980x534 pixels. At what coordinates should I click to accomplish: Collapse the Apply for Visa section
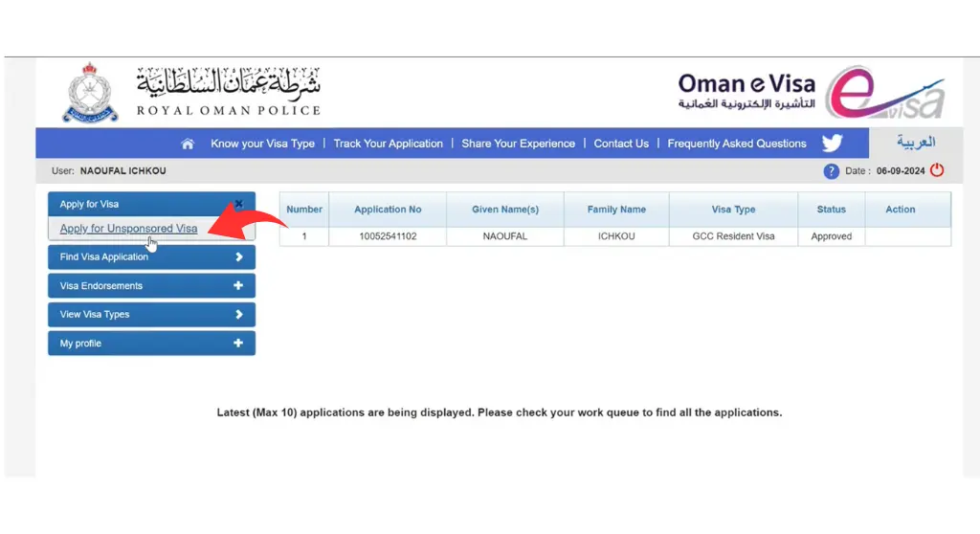[x=238, y=204]
